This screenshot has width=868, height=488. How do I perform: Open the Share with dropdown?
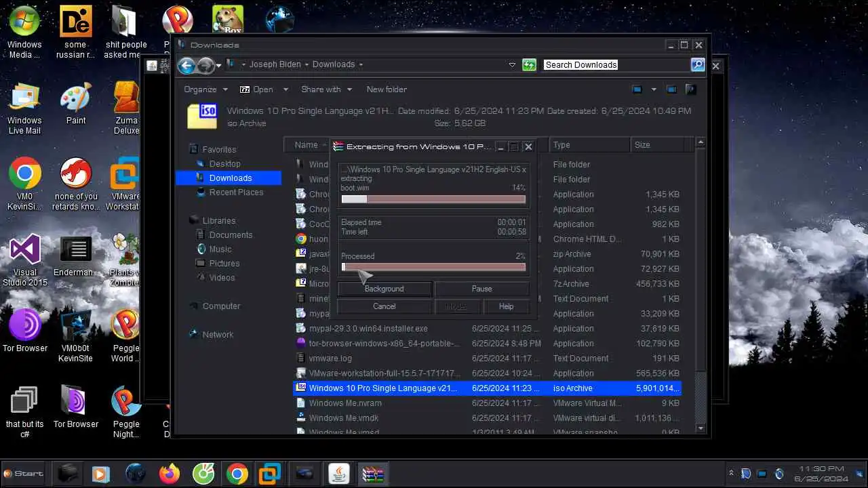pyautogui.click(x=327, y=89)
